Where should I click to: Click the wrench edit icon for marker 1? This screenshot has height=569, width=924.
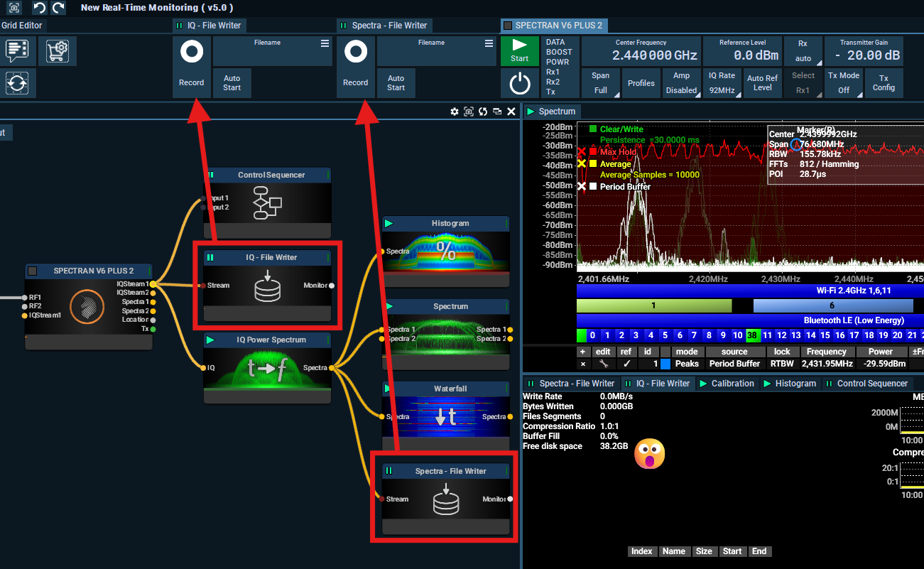tap(603, 364)
